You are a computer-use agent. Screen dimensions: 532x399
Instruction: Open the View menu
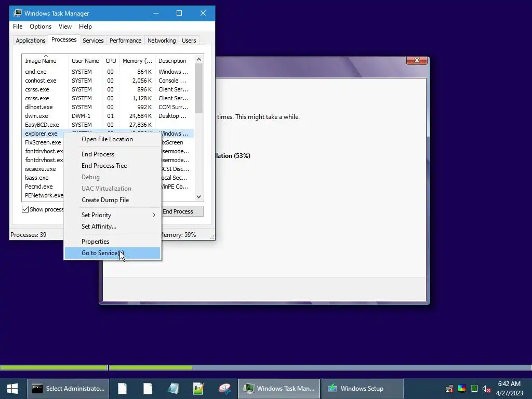[65, 26]
